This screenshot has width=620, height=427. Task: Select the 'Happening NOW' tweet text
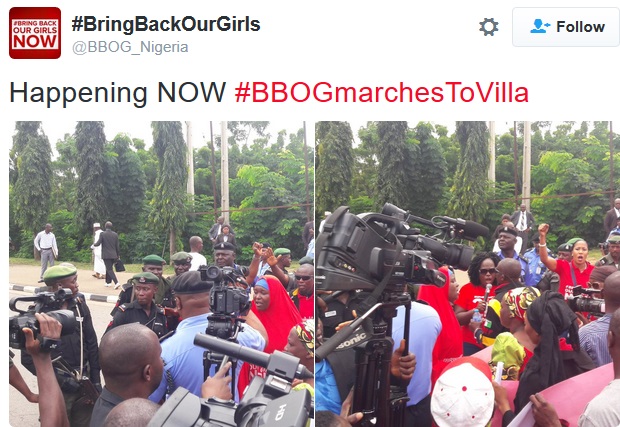click(117, 94)
